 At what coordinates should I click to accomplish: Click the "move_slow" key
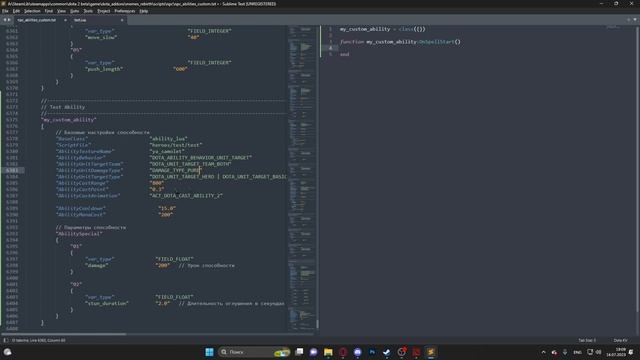pyautogui.click(x=101, y=37)
